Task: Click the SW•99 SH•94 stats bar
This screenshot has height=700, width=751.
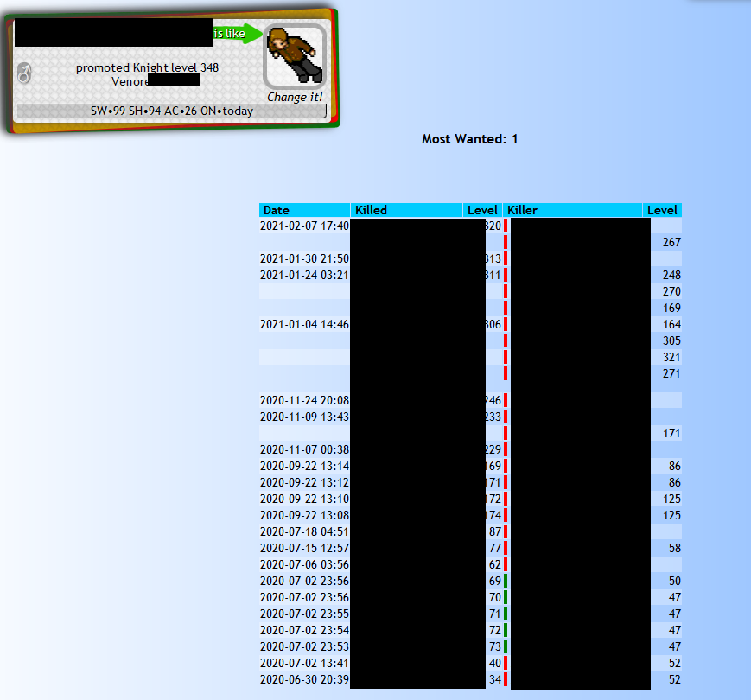Action: [x=171, y=111]
